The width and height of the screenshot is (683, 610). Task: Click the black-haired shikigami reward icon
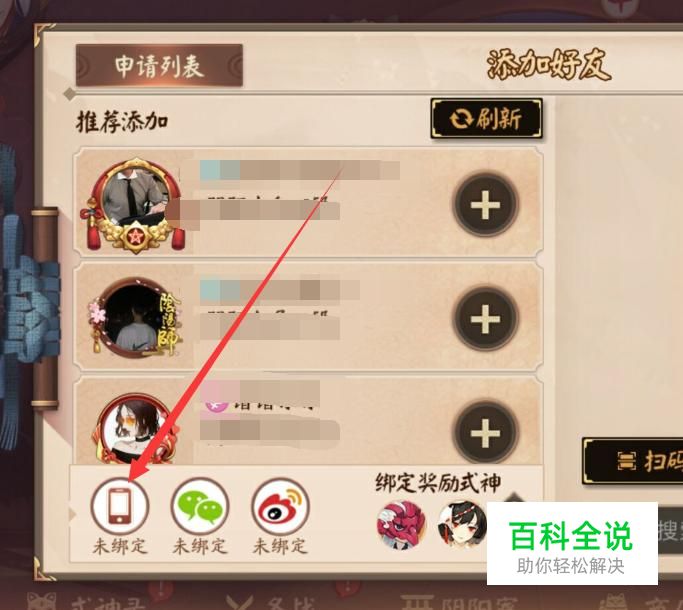[462, 524]
